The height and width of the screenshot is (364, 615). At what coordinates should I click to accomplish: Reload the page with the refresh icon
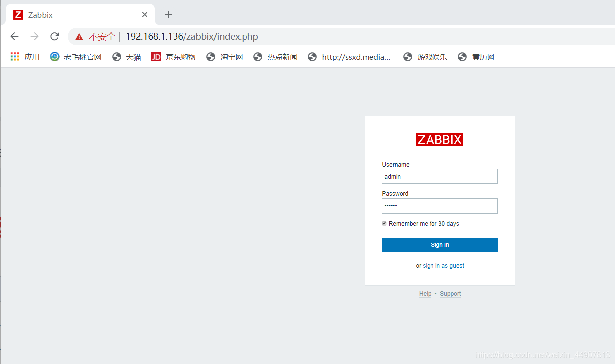pyautogui.click(x=55, y=36)
